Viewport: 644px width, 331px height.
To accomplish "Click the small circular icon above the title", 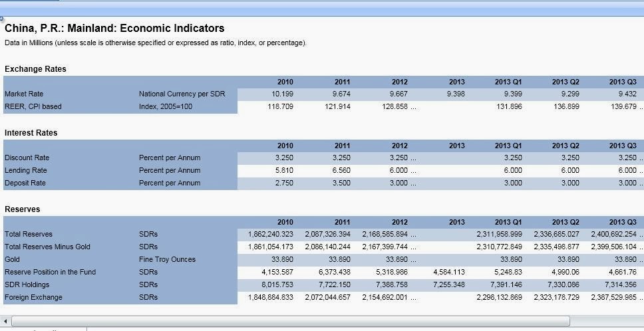I will pos(1,19).
